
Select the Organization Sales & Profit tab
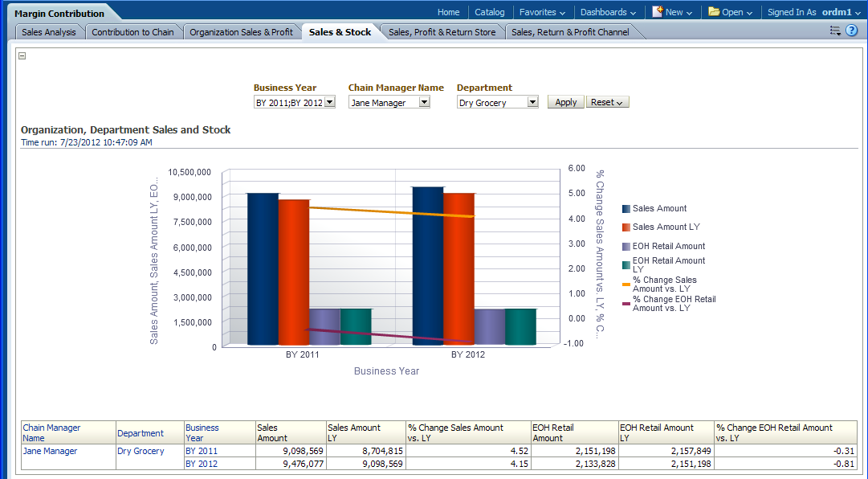[241, 32]
